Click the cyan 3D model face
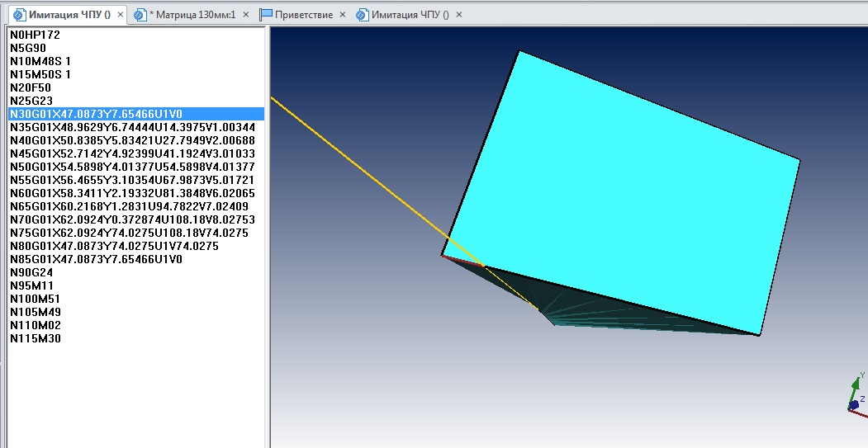 tap(620, 194)
